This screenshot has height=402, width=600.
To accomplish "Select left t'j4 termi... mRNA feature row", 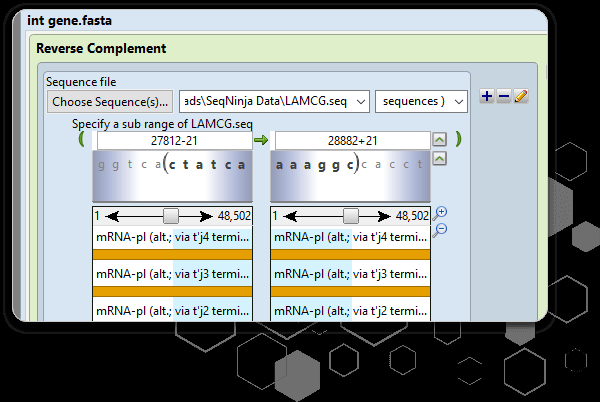I will [172, 237].
